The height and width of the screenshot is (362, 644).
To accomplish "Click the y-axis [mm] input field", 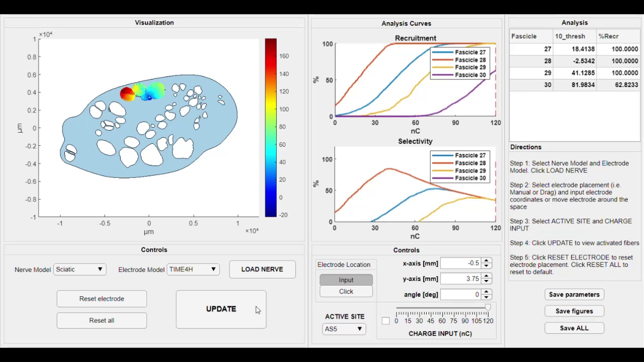I will [460, 279].
